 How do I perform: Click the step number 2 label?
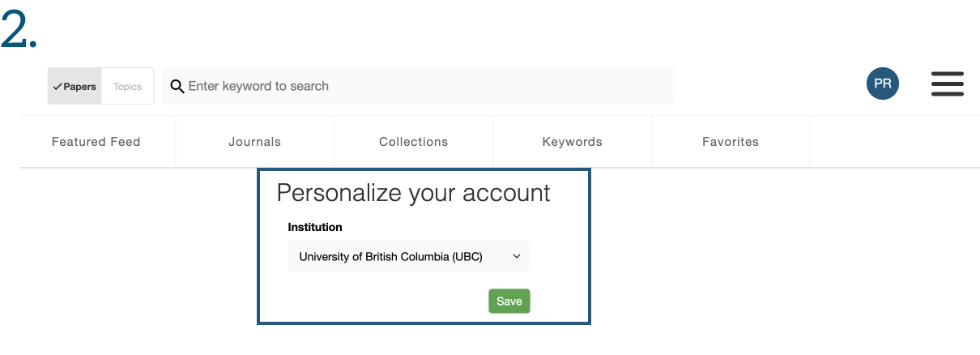click(x=19, y=31)
